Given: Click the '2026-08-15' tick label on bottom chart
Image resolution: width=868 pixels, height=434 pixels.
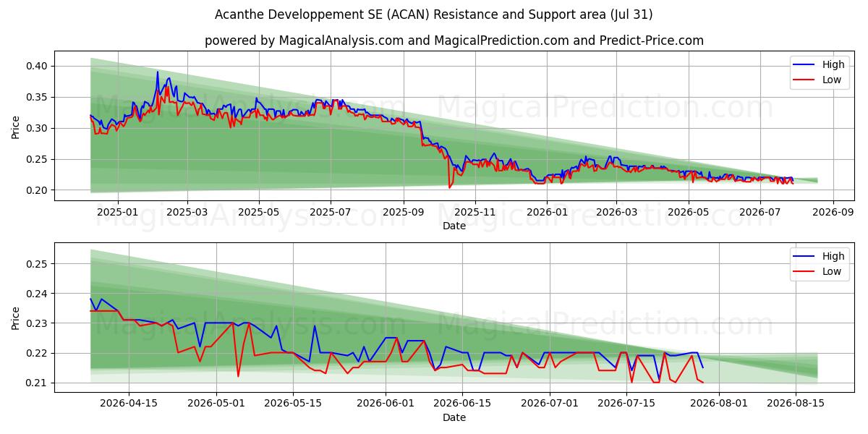Looking at the screenshot, I should pos(796,404).
